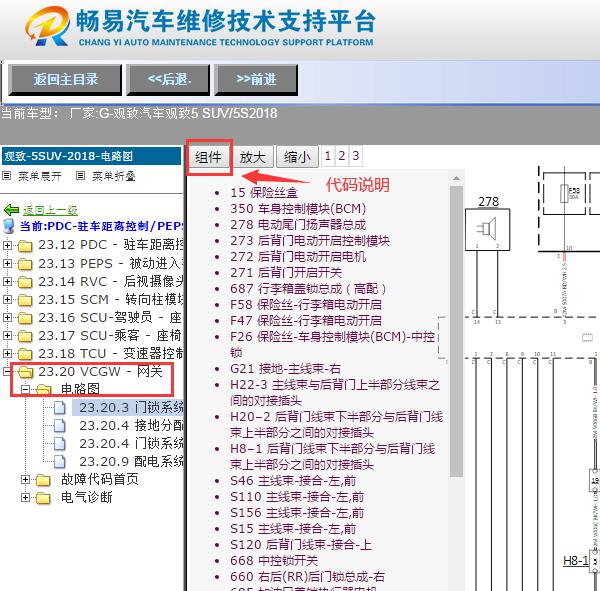
Task: Open the 23.20.9 配电系统 diagram
Action: 131,462
